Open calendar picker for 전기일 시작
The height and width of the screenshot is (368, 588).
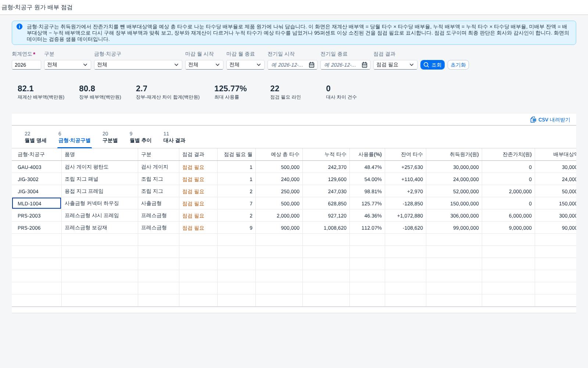[312, 65]
